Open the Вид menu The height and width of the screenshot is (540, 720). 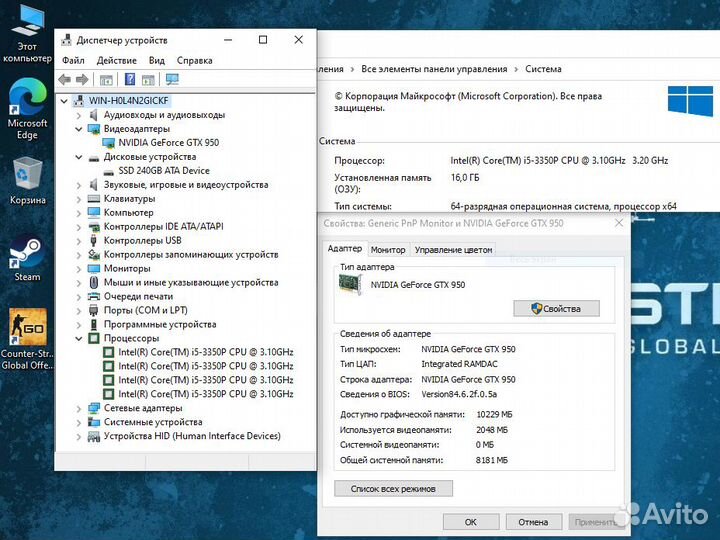pos(157,61)
